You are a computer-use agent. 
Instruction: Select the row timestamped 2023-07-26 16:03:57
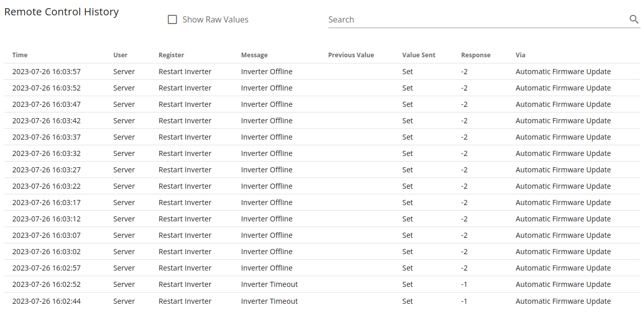(x=322, y=72)
